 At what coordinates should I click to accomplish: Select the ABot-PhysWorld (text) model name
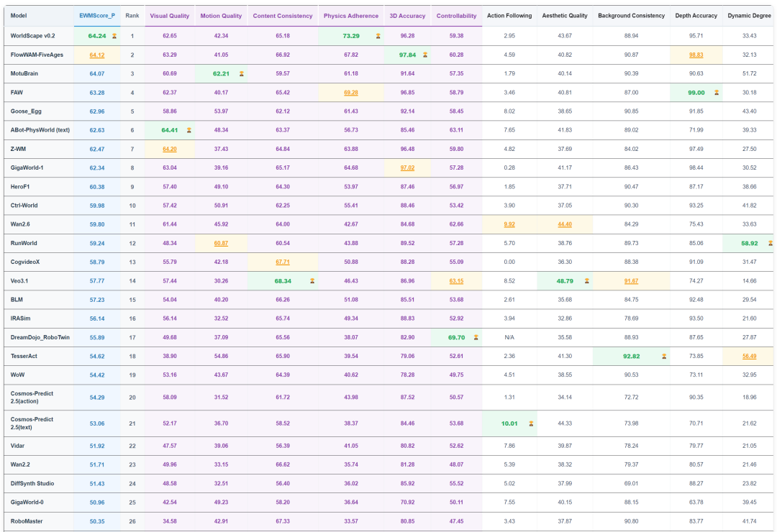click(40, 130)
